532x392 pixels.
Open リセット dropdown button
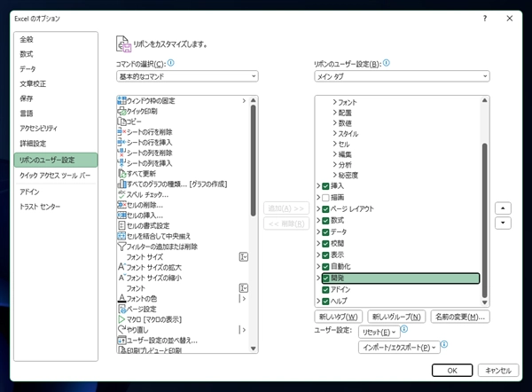coord(379,332)
